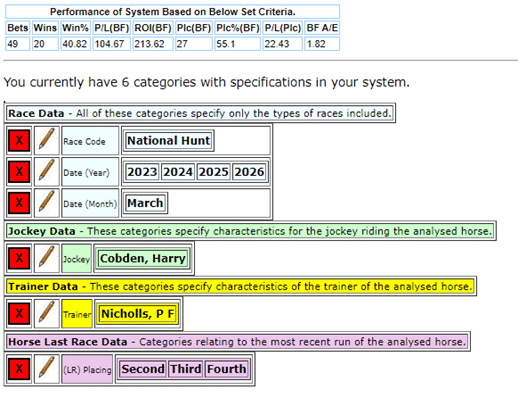Click the National Hunt race code value
Viewport: 518px width, 398px height.
click(x=169, y=141)
